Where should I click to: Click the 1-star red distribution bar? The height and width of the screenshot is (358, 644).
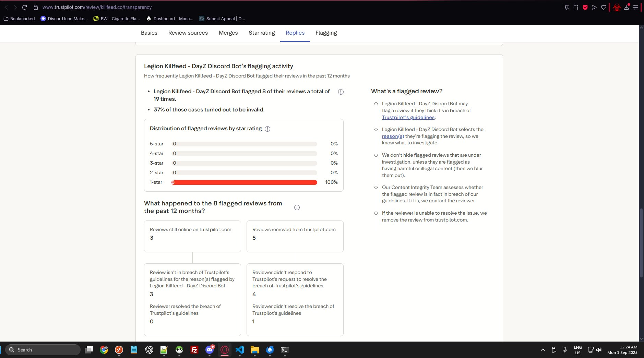coord(244,182)
